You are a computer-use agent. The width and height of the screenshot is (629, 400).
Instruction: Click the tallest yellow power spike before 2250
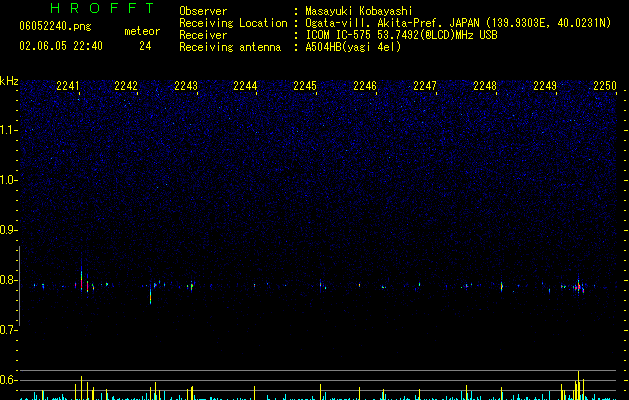578,385
